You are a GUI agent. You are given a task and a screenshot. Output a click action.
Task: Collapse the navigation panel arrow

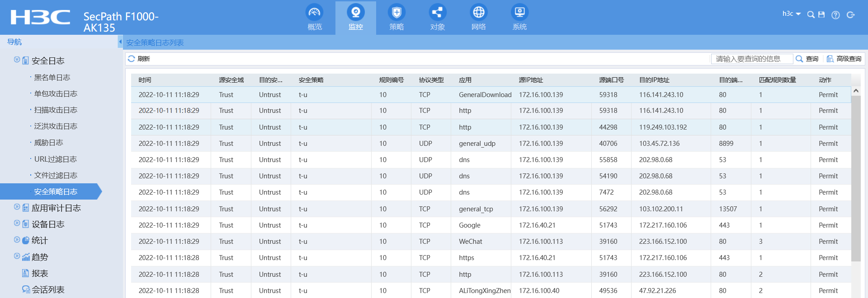(x=120, y=42)
